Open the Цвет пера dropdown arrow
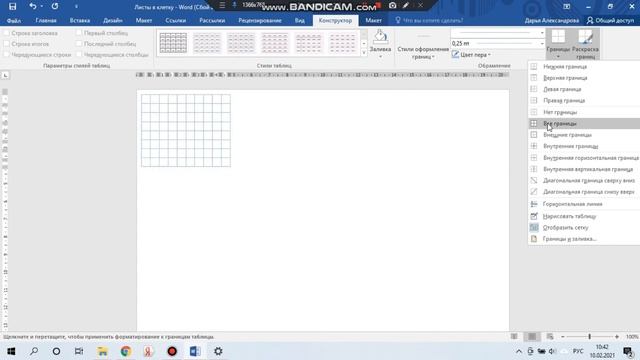This screenshot has width=640, height=360. 489,55
